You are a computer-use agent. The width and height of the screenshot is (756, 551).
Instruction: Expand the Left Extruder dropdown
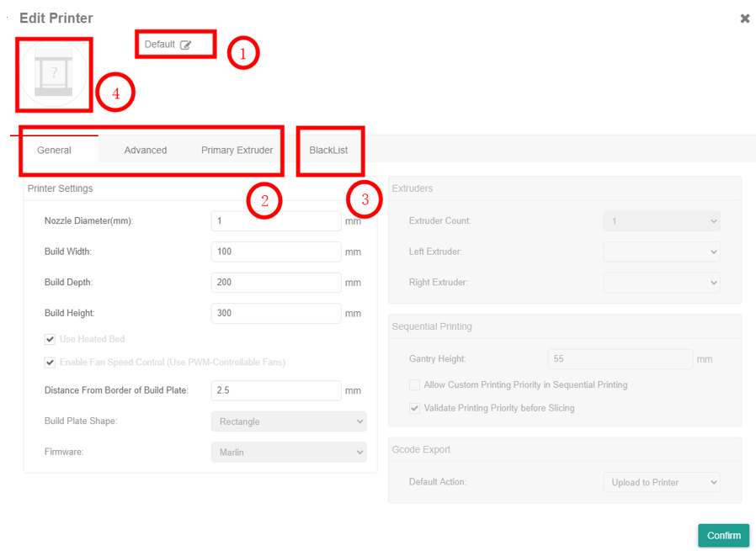pyautogui.click(x=662, y=252)
